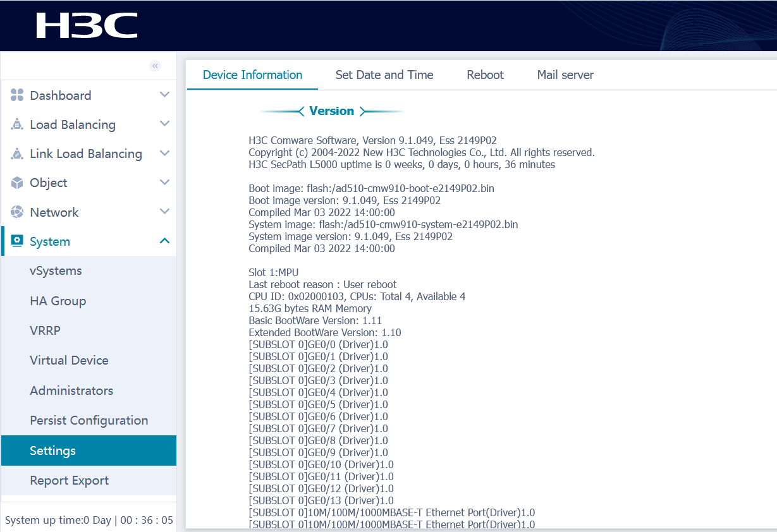
Task: Expand the Link Load Balancing chevron
Action: pos(164,153)
